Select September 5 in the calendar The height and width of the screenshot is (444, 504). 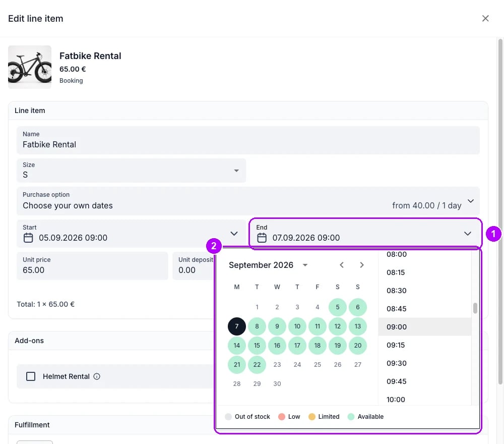pos(338,307)
